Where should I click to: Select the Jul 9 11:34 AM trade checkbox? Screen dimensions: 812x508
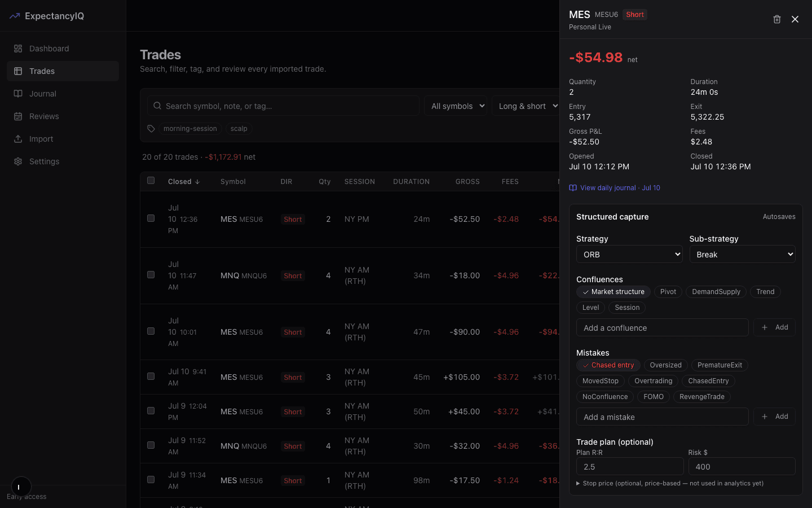151,479
